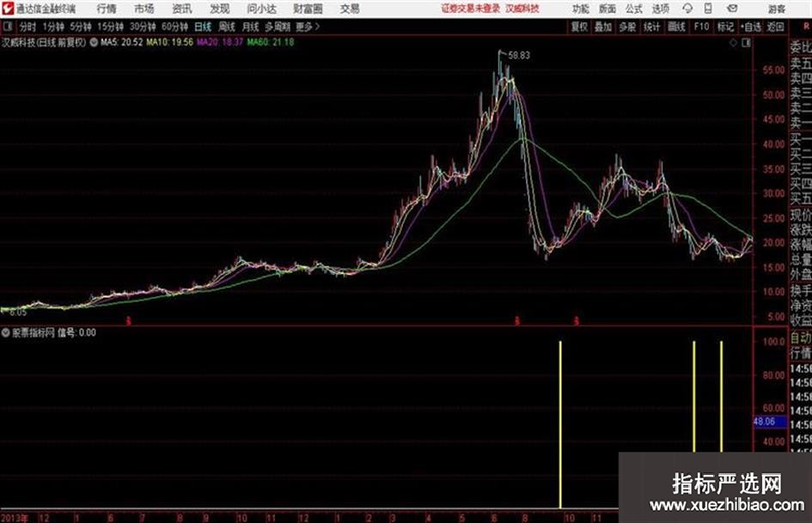812x523 pixels.
Task: Switch to the 月线 monthly tab
Action: tap(251, 27)
